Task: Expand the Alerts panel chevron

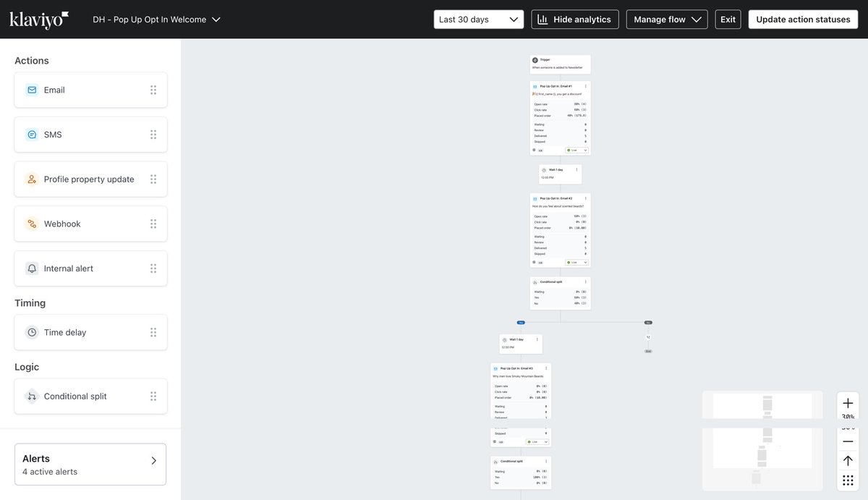Action: pos(153,460)
